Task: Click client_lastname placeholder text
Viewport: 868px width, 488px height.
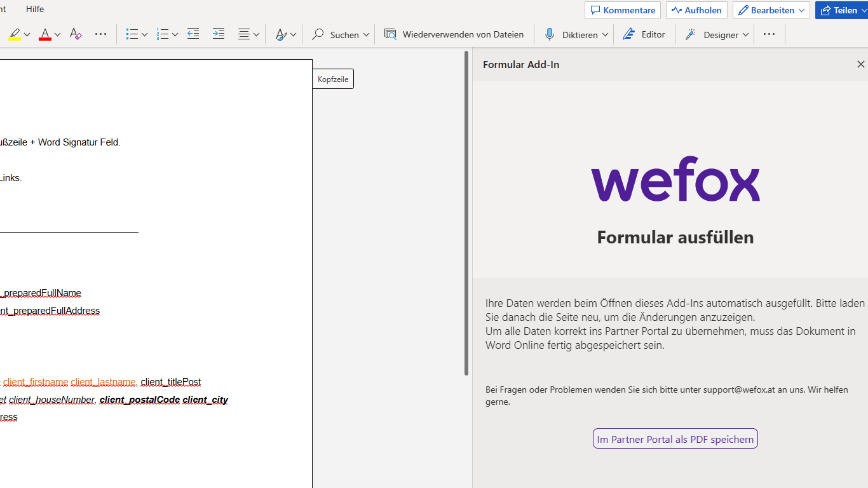Action: click(x=104, y=382)
